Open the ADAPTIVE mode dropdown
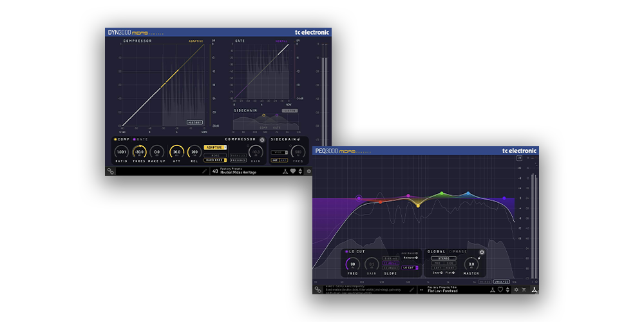This screenshot has height=322, width=644. tap(215, 147)
